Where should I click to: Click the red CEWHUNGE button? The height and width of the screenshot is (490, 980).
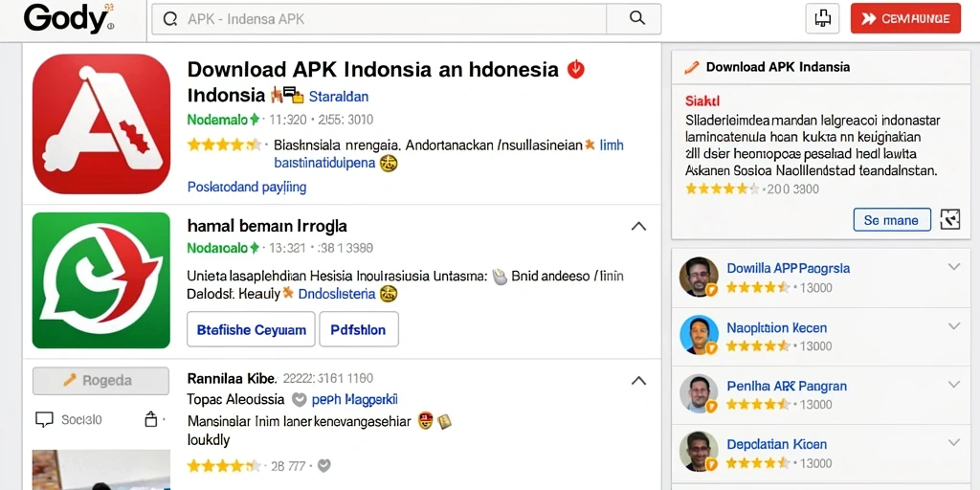click(x=905, y=19)
